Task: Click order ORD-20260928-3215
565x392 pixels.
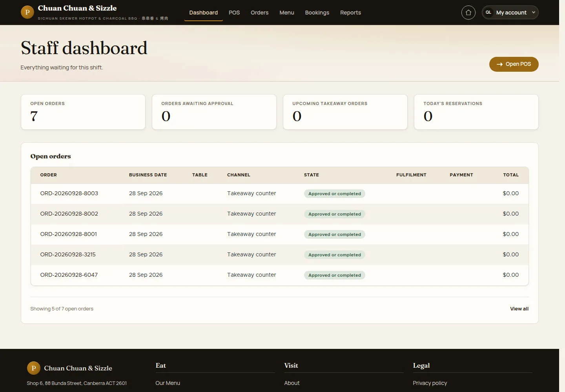Action: 68,254
